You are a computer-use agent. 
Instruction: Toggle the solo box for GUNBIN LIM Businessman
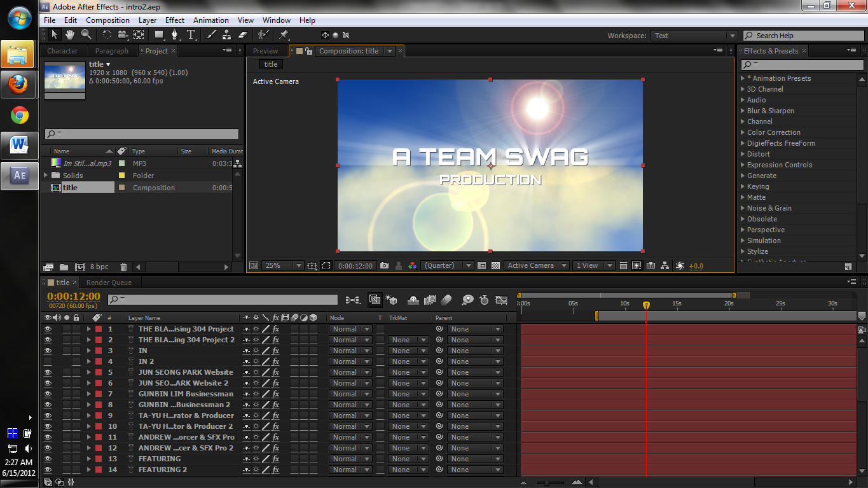(67, 394)
